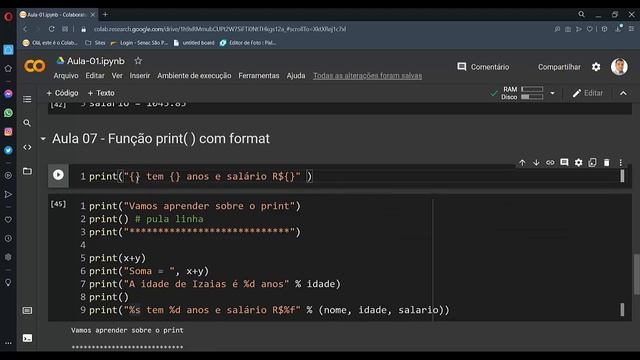This screenshot has height=360, width=640.
Task: Open the Ver menu
Action: point(117,76)
